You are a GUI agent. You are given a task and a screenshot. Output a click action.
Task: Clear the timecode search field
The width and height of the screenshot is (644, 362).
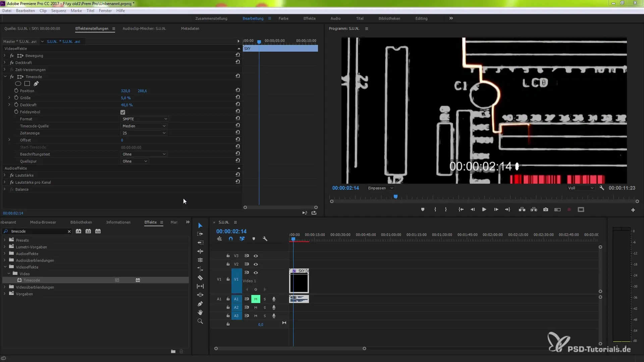coord(69,231)
